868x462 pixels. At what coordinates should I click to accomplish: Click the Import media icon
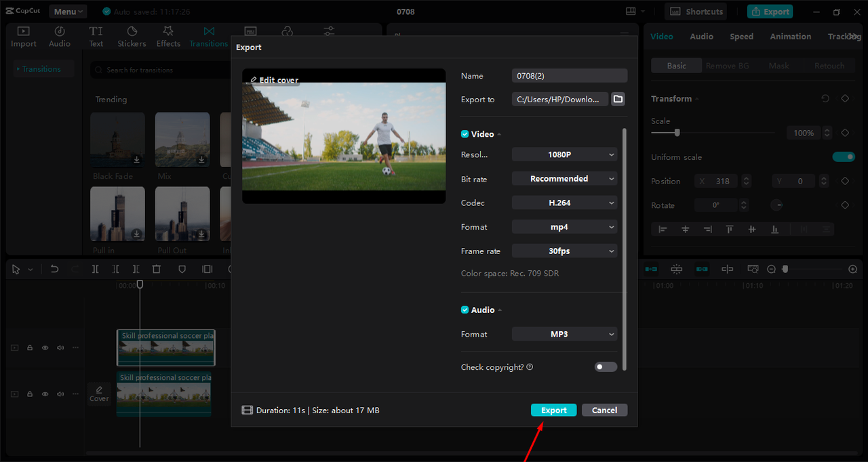[x=23, y=31]
